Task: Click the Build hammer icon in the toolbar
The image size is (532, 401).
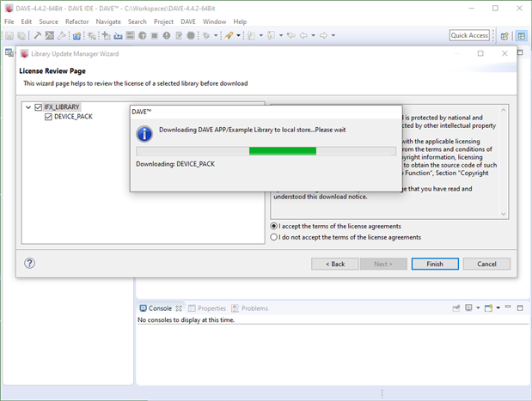Action: tap(38, 35)
